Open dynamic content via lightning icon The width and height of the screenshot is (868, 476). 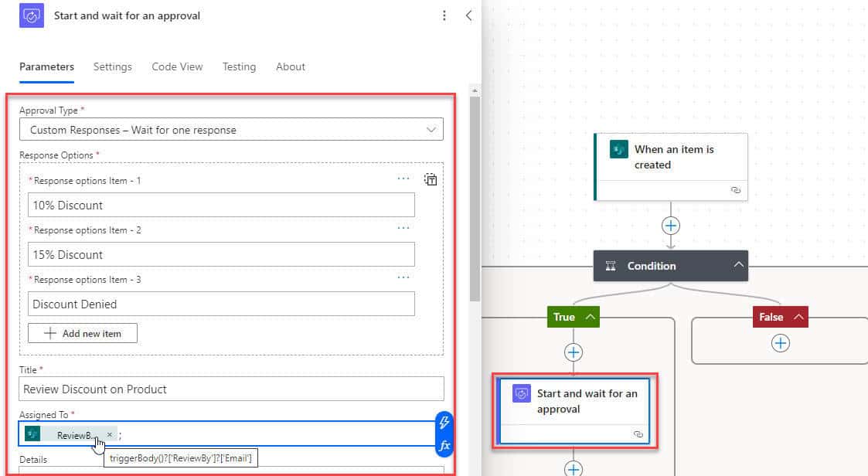coord(444,423)
